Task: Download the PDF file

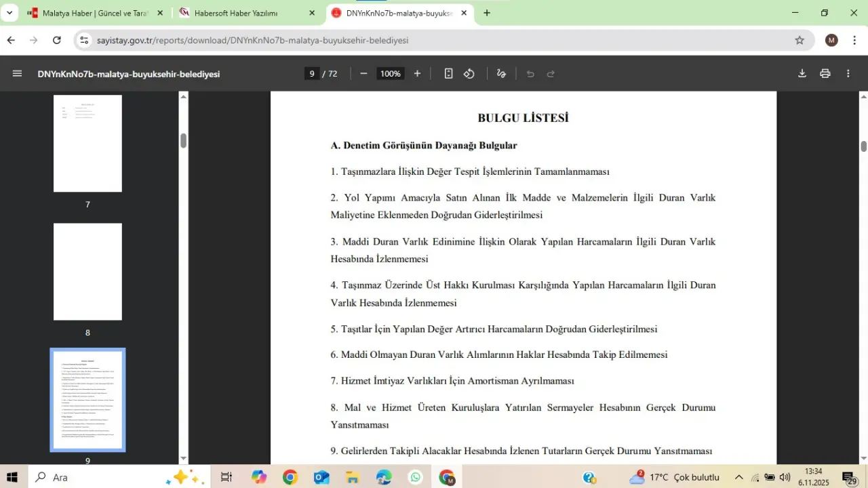Action: 802,74
